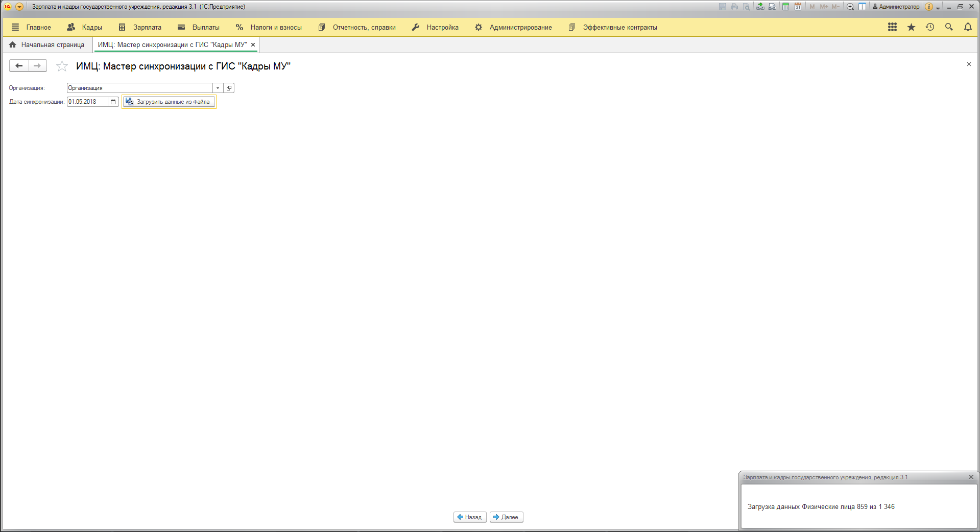Open the functions menu grid icon
Image resolution: width=980 pixels, height=532 pixels.
892,27
